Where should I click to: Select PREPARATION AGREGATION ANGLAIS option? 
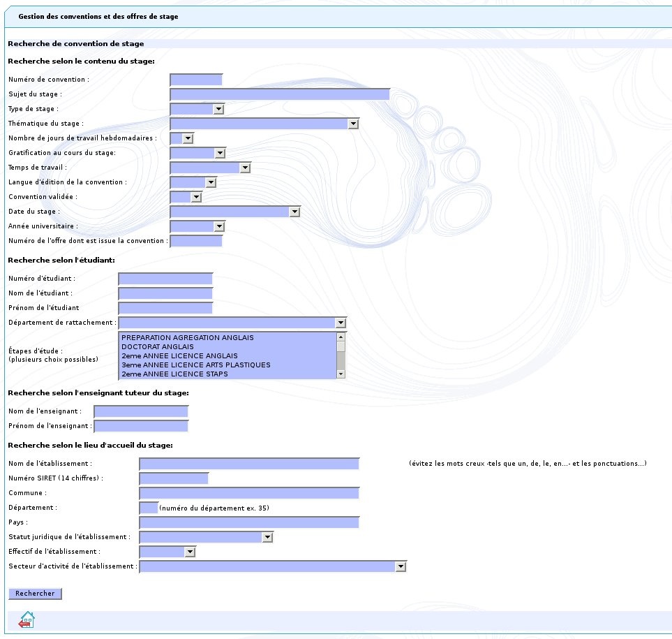click(187, 338)
